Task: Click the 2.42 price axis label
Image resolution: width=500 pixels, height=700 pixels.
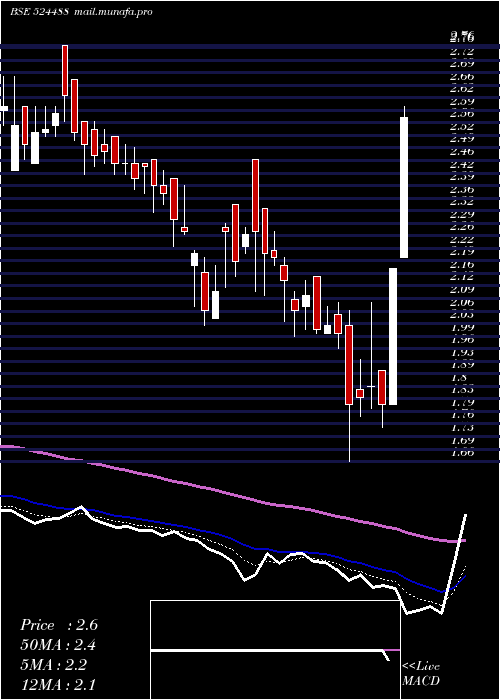Action: click(x=462, y=165)
